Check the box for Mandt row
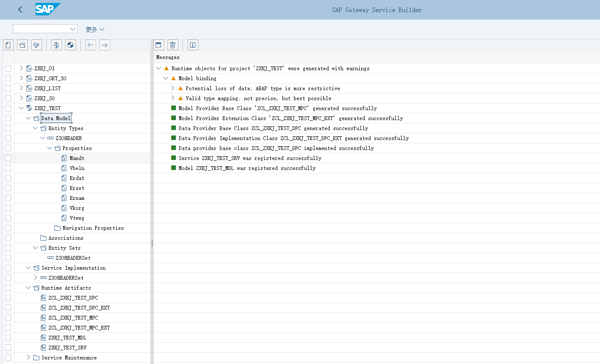 8,158
